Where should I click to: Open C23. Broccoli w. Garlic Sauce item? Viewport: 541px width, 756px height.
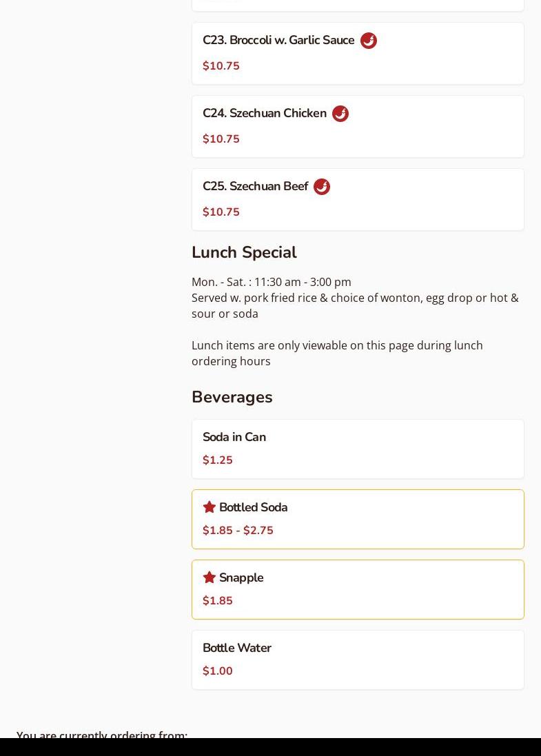tap(278, 40)
